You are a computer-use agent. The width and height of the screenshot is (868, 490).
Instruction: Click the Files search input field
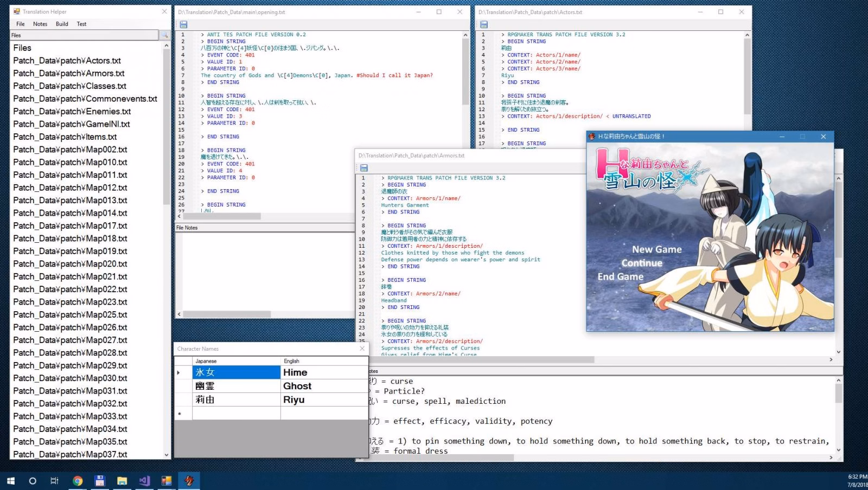coord(84,35)
